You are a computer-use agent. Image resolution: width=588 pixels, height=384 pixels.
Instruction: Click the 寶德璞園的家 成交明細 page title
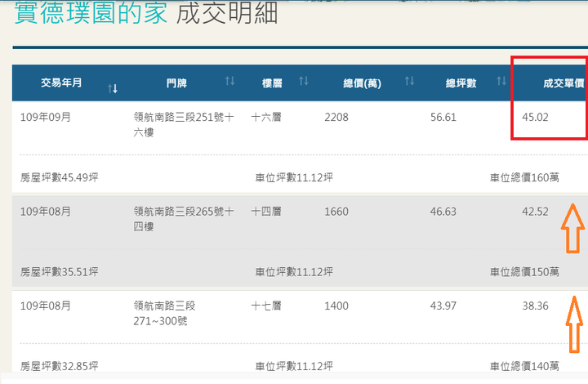coord(146,13)
